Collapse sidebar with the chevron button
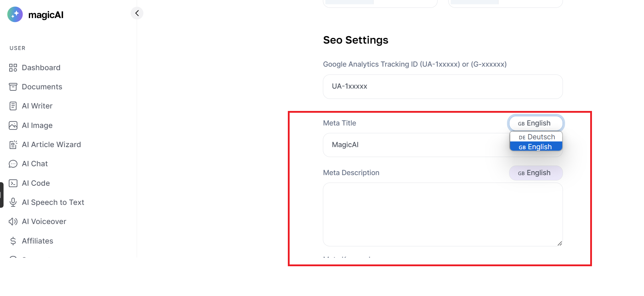The width and height of the screenshot is (644, 296). (137, 13)
